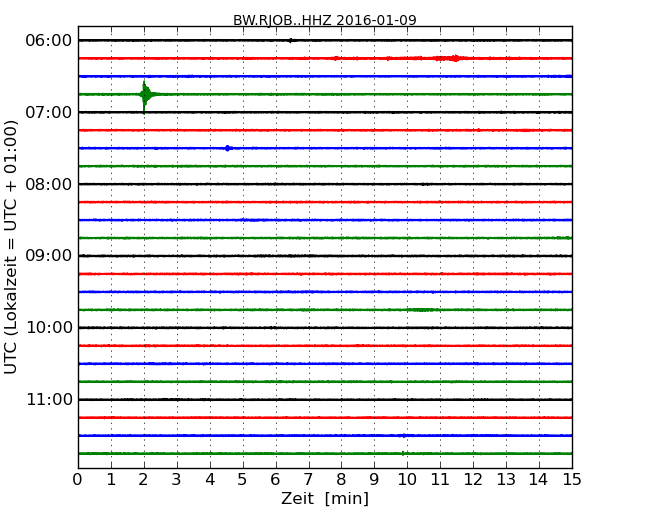Screen dimensions: 650x520
Task: Click x-axis tick label 7
Action: 308,479
